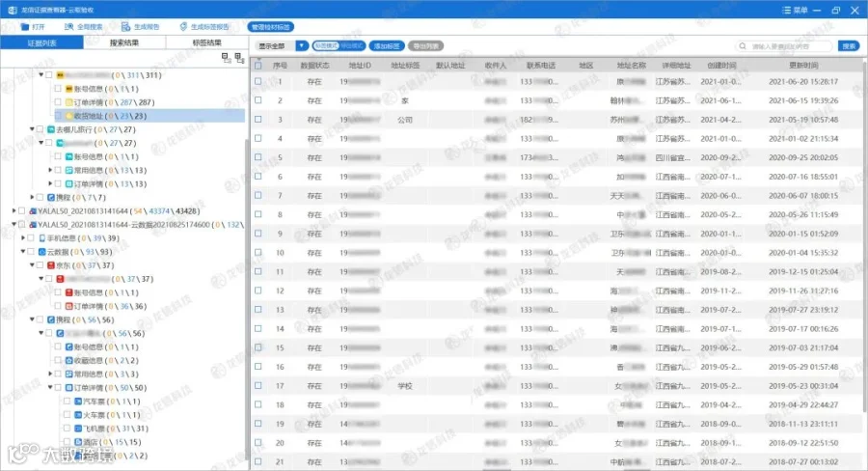Open the 显示全部 dropdown arrow

[x=302, y=46]
